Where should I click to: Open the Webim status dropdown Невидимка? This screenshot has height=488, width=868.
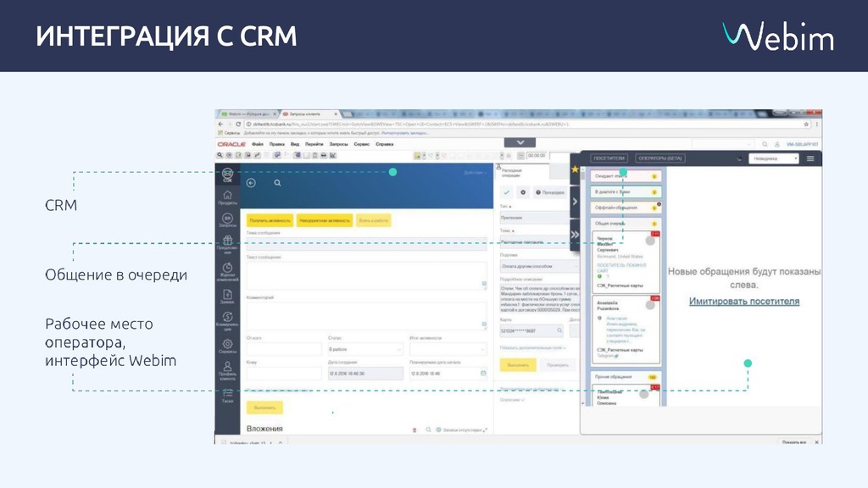pos(774,158)
